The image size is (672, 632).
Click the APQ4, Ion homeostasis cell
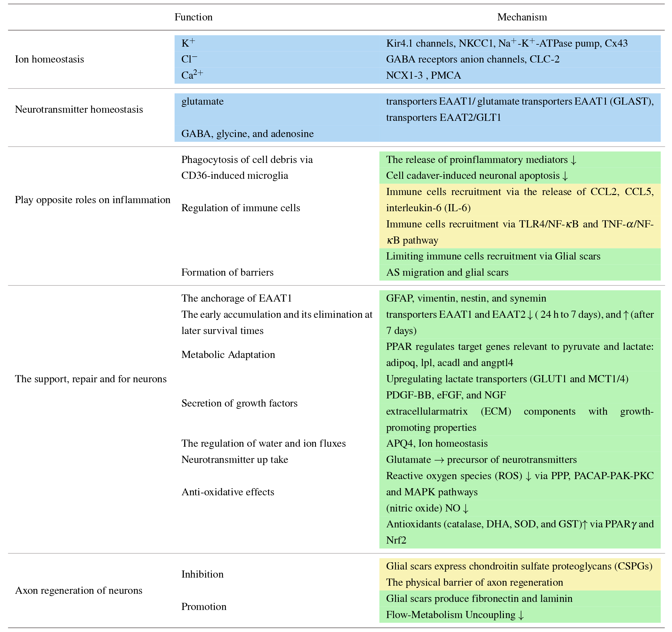(x=436, y=443)
